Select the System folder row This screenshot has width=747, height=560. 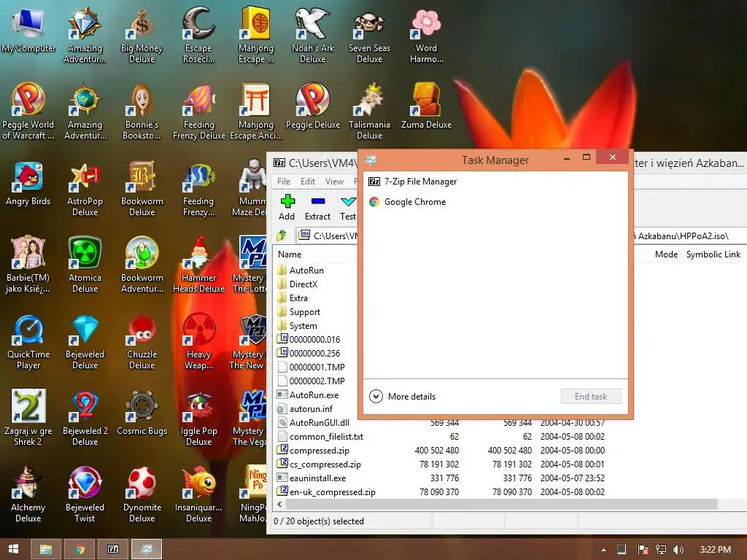click(x=303, y=326)
